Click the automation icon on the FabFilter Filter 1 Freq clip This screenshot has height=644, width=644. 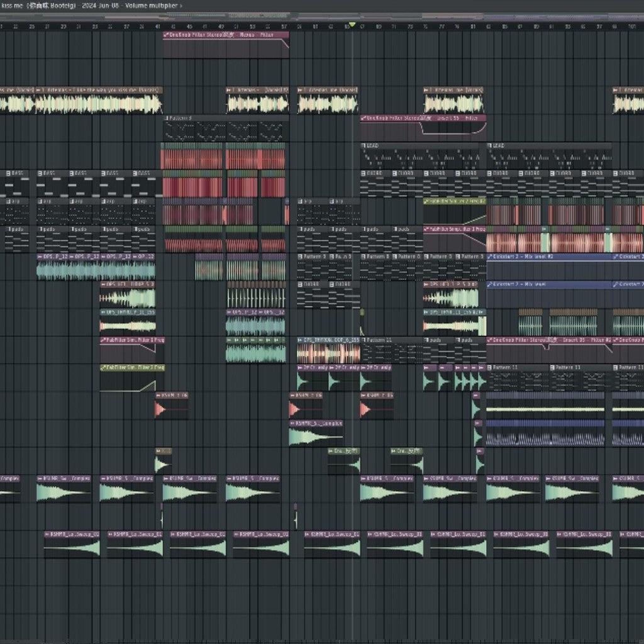pyautogui.click(x=103, y=340)
